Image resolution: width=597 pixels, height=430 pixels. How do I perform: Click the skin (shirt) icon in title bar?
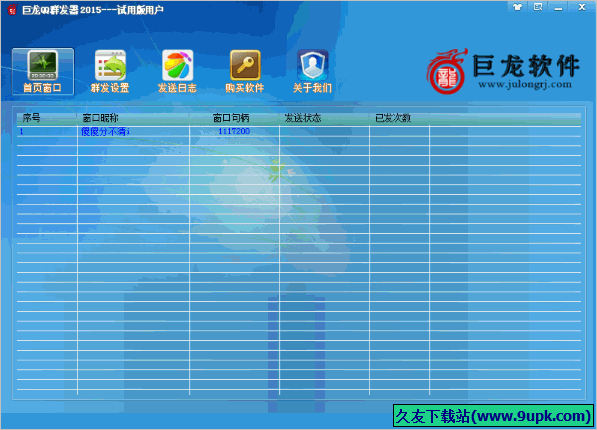517,7
